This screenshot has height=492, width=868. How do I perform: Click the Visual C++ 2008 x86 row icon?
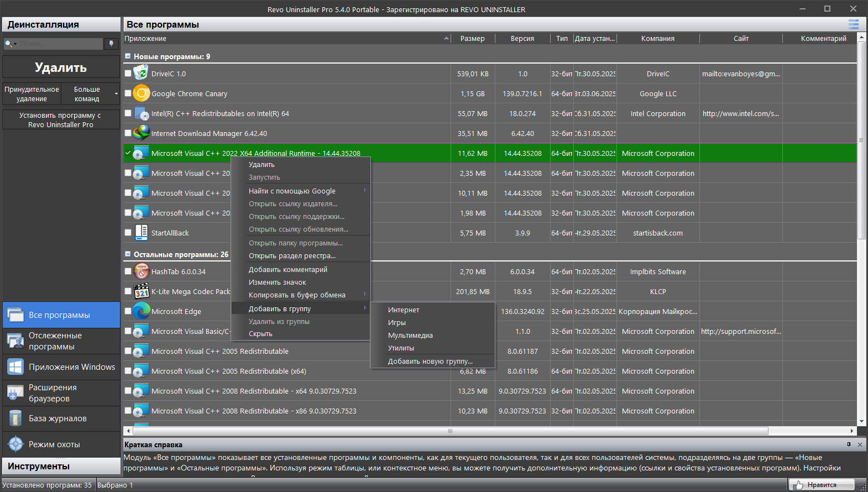pos(142,411)
